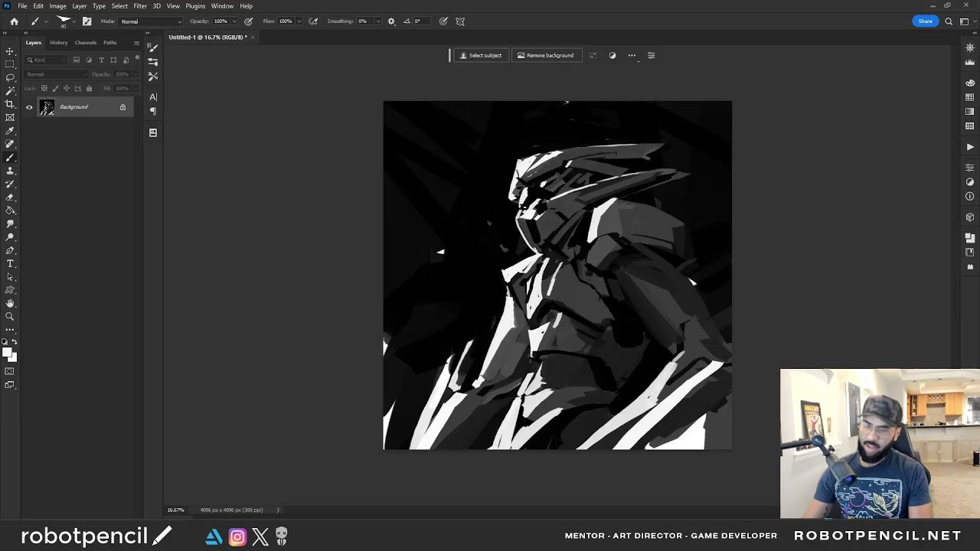Click the Share button
Viewport: 980px width, 551px height.
point(926,21)
